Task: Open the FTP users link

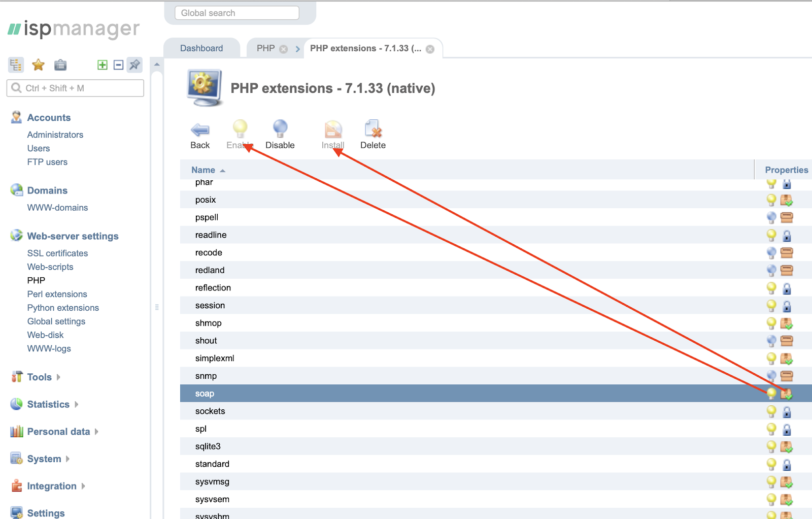Action: point(47,162)
